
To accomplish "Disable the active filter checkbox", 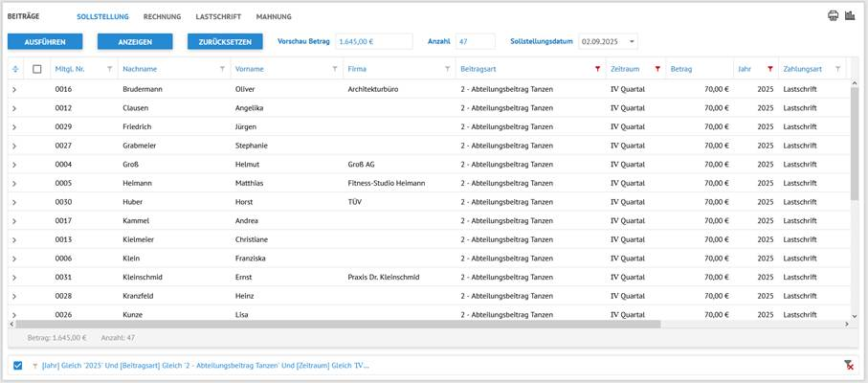I will (x=18, y=365).
